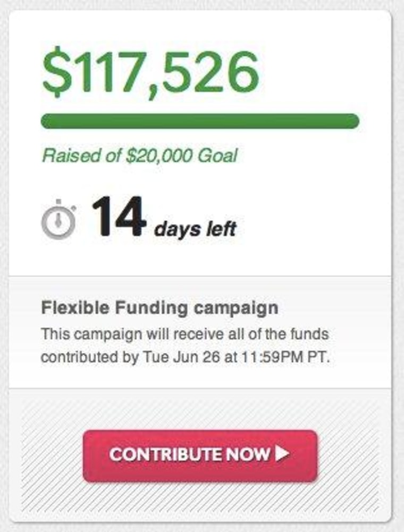
Task: Click the 'days left' label
Action: point(195,229)
